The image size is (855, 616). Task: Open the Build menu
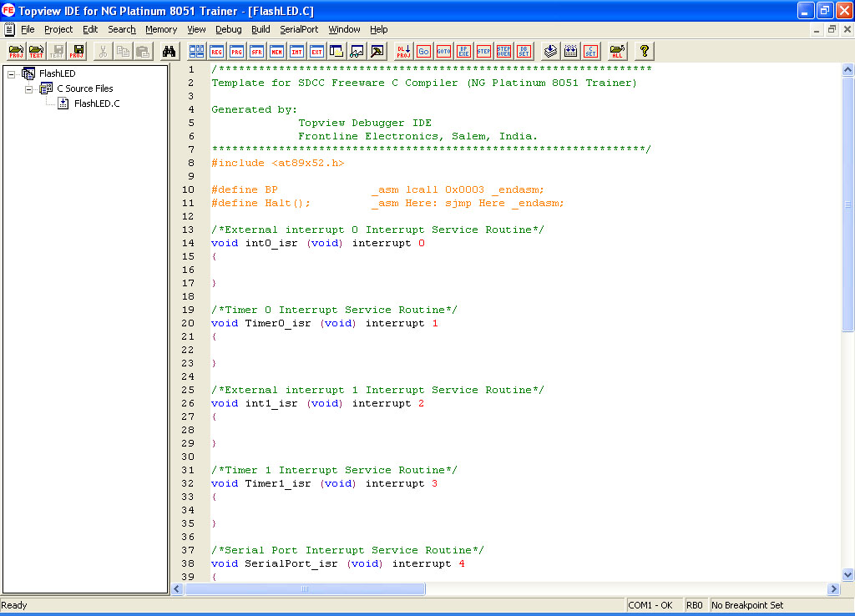[x=261, y=29]
